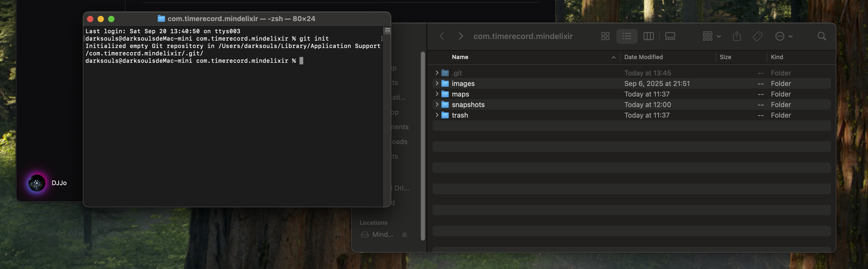868x269 pixels.
Task: Click the images folder icon
Action: click(445, 83)
